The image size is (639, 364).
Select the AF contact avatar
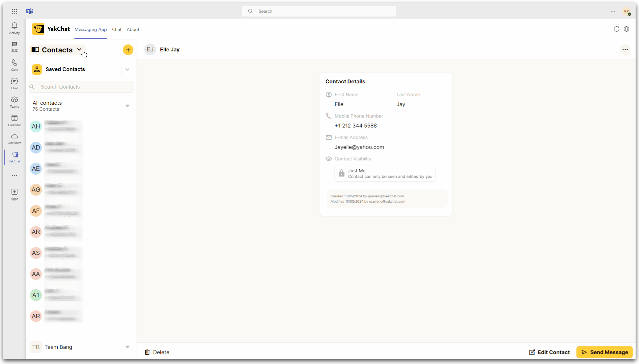[x=36, y=211]
